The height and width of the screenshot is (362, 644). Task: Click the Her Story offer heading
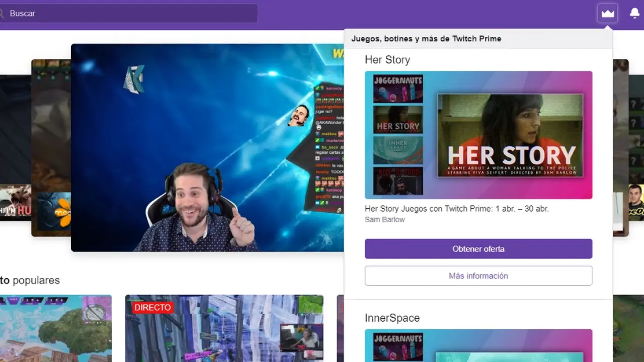point(387,60)
